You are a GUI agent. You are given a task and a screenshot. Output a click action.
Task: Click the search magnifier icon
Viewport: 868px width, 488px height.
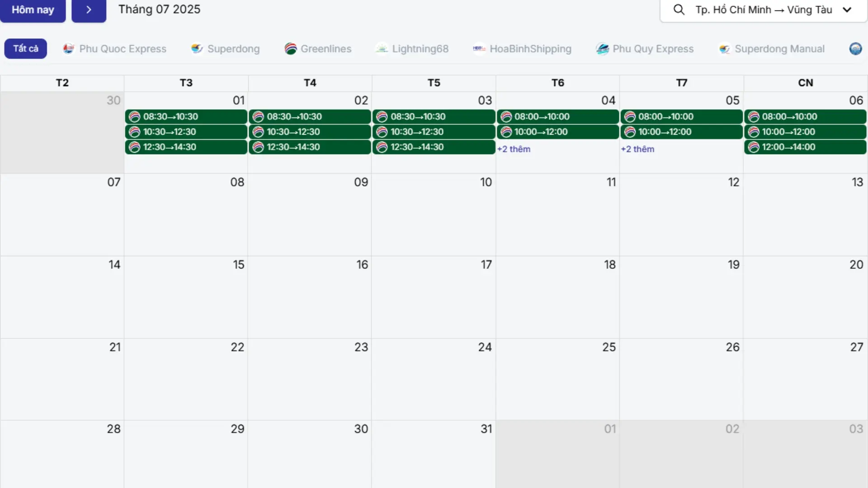tap(679, 9)
